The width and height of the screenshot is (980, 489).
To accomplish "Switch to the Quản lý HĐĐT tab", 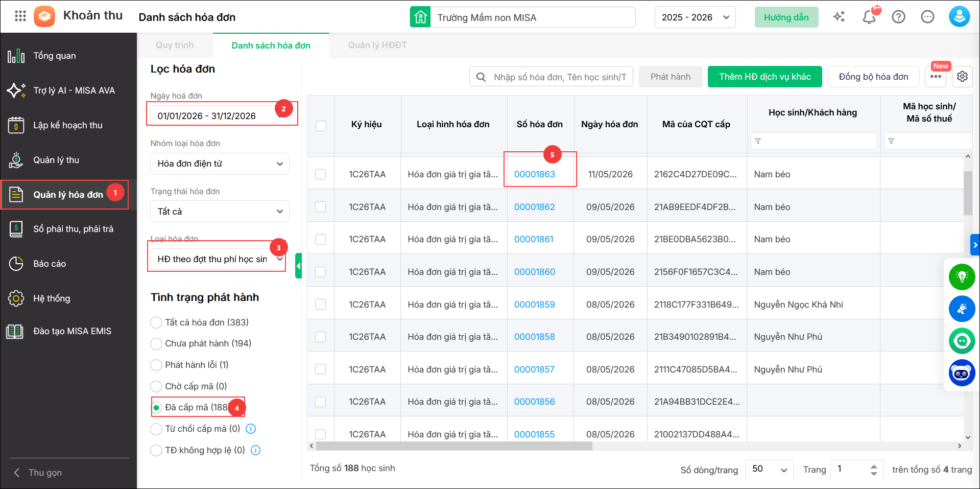I will pyautogui.click(x=377, y=45).
